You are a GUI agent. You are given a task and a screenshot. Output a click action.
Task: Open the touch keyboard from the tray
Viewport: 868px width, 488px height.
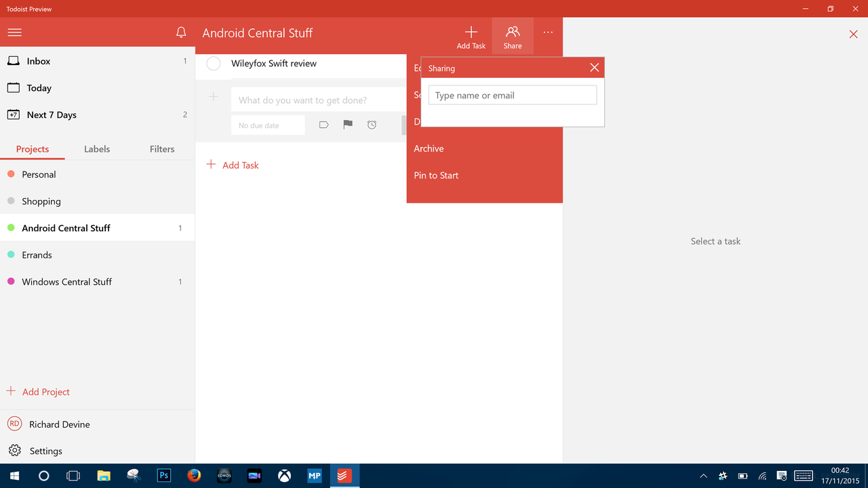(x=804, y=476)
